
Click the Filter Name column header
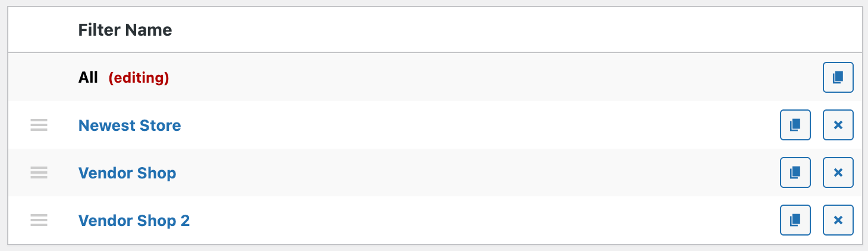125,30
